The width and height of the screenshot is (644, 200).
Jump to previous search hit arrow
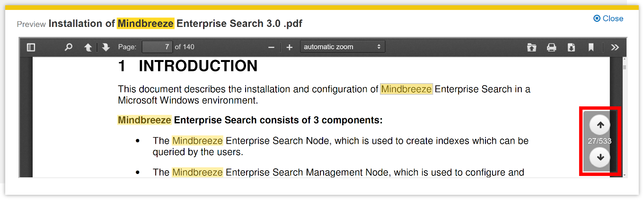coord(600,125)
